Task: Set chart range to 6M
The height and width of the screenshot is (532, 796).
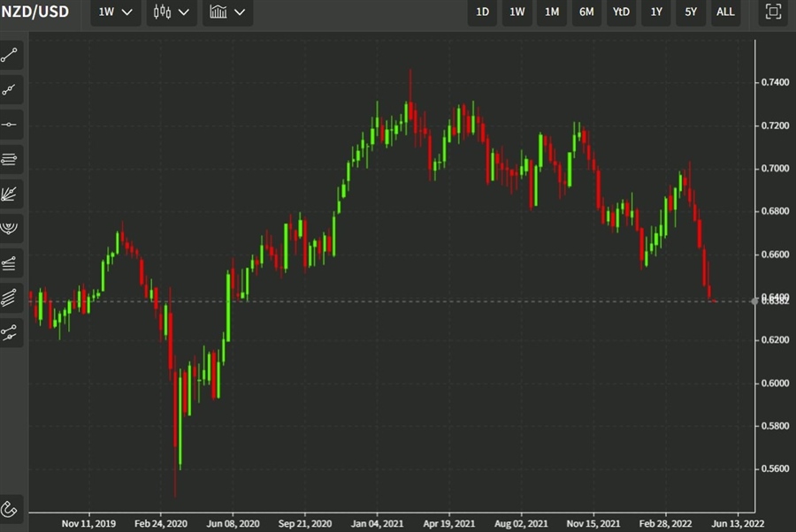Action: (x=586, y=11)
